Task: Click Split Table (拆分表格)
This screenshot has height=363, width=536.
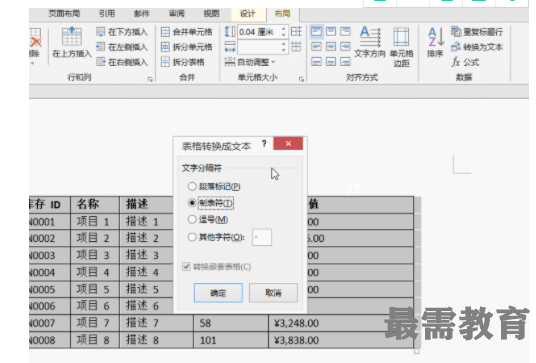Action: coord(183,62)
